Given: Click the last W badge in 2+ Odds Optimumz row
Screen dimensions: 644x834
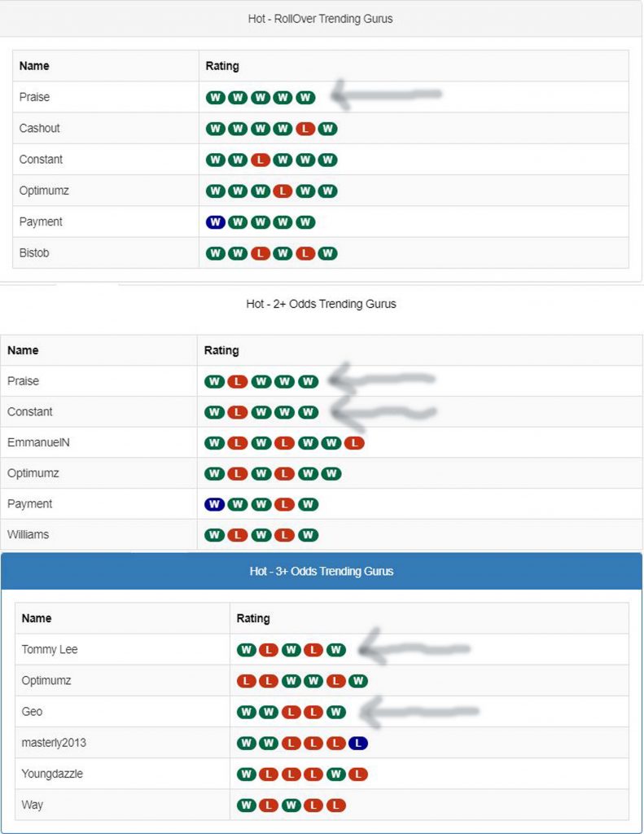Looking at the screenshot, I should click(x=331, y=473).
